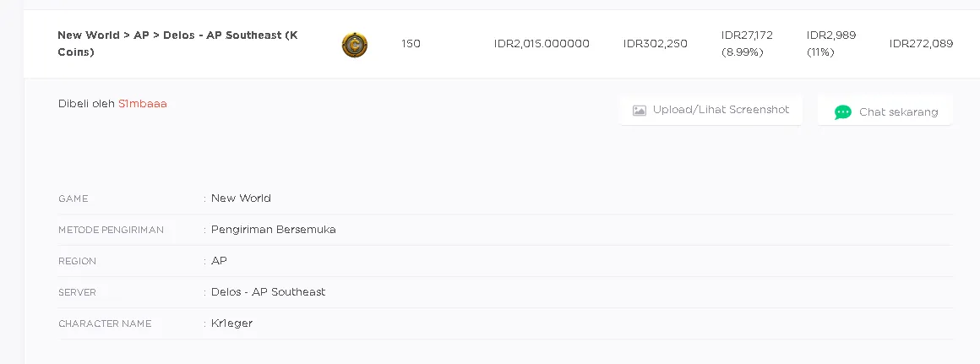
Task: Click the character name Kr1eger
Action: (231, 323)
